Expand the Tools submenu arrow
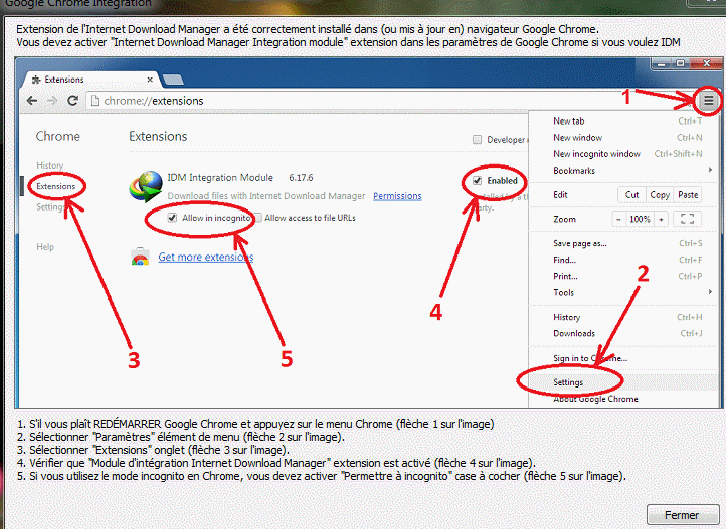 (x=710, y=292)
